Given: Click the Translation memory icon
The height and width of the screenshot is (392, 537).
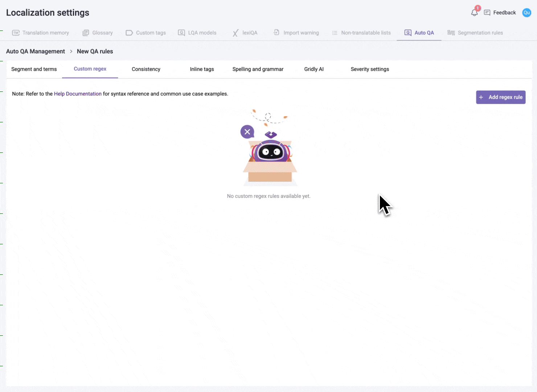Looking at the screenshot, I should click(16, 33).
